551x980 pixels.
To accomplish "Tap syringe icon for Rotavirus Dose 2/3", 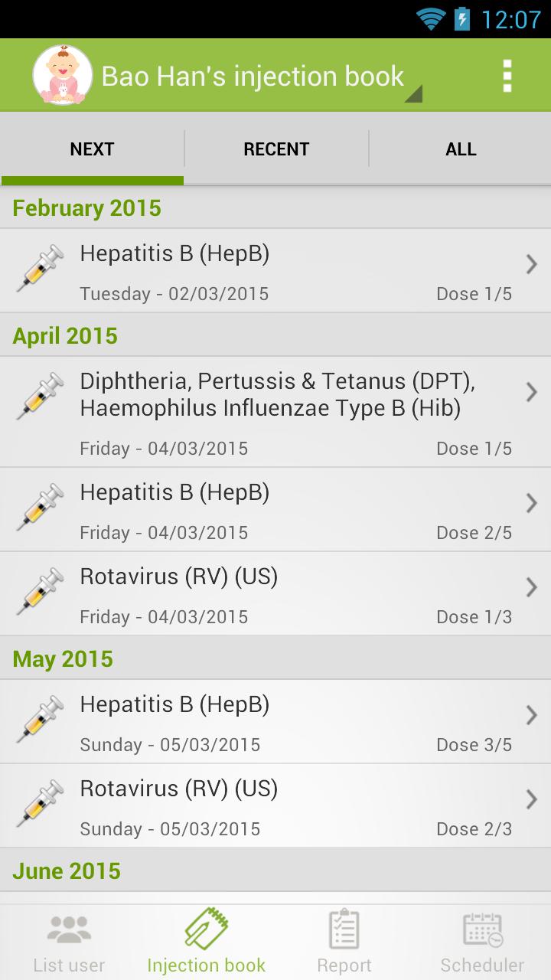I will click(40, 804).
